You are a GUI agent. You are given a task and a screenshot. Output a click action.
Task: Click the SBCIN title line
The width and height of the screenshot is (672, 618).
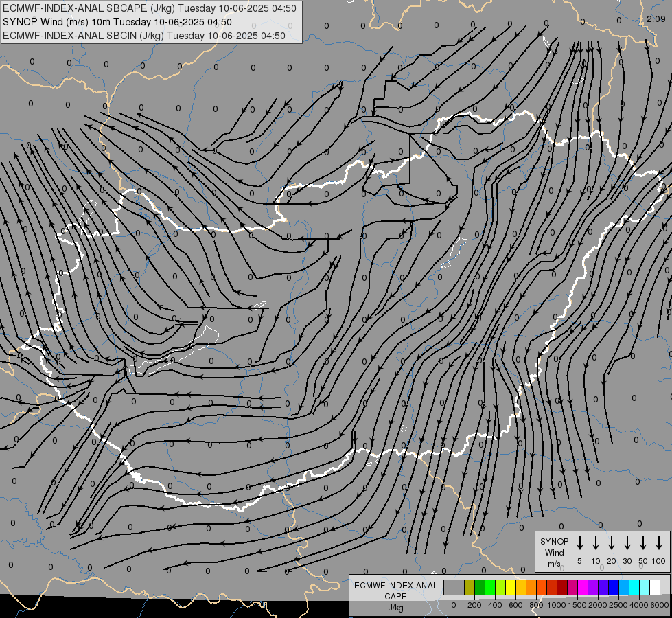point(144,36)
